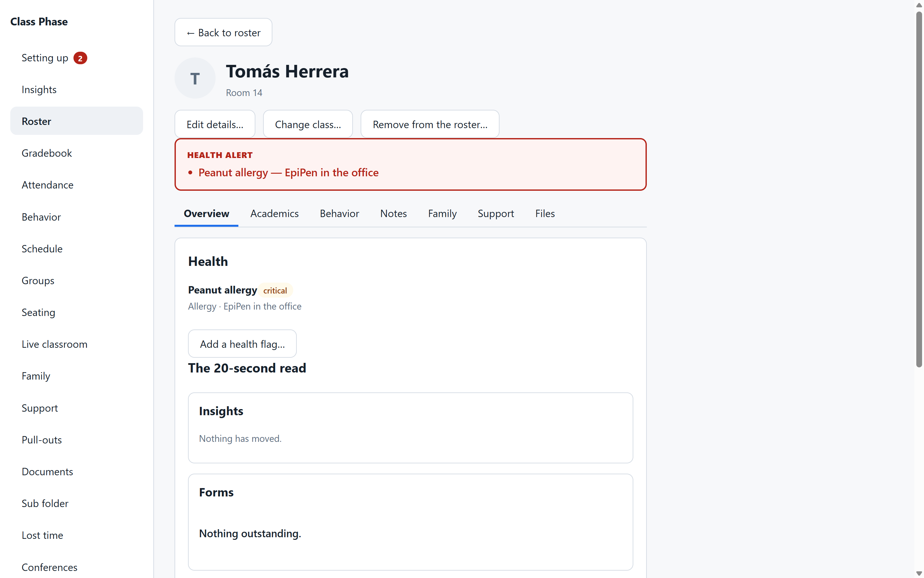Image resolution: width=924 pixels, height=578 pixels.
Task: Open Setting up in sidebar
Action: pyautogui.click(x=76, y=58)
